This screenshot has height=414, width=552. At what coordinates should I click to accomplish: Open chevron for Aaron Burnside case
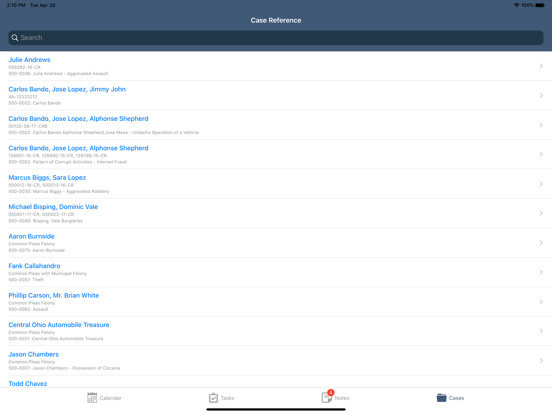click(x=541, y=243)
